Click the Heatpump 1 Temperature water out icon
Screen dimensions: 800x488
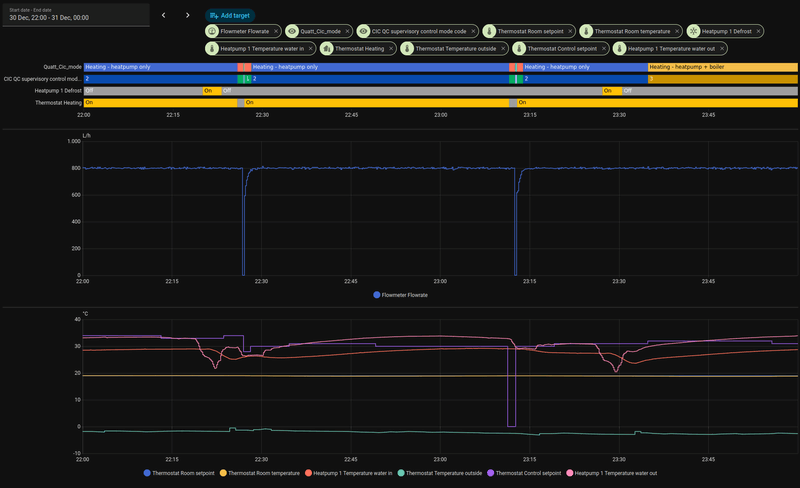point(619,48)
